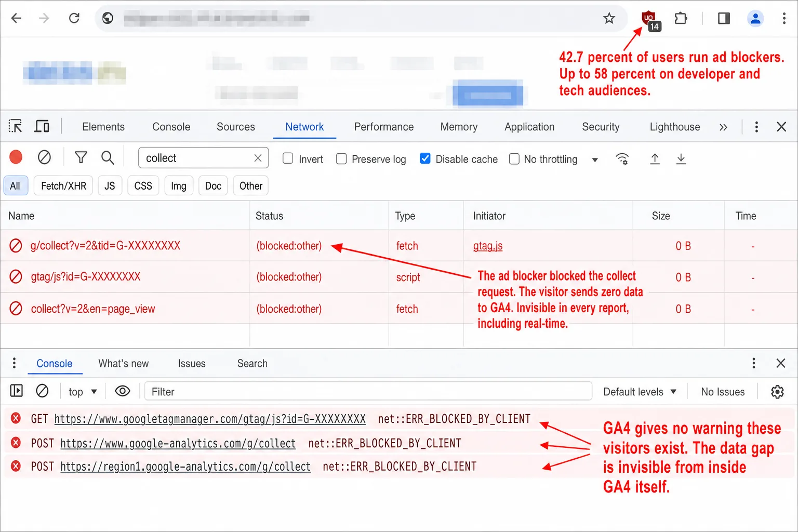Open the Lighthouse tab
798x532 pixels.
point(675,127)
